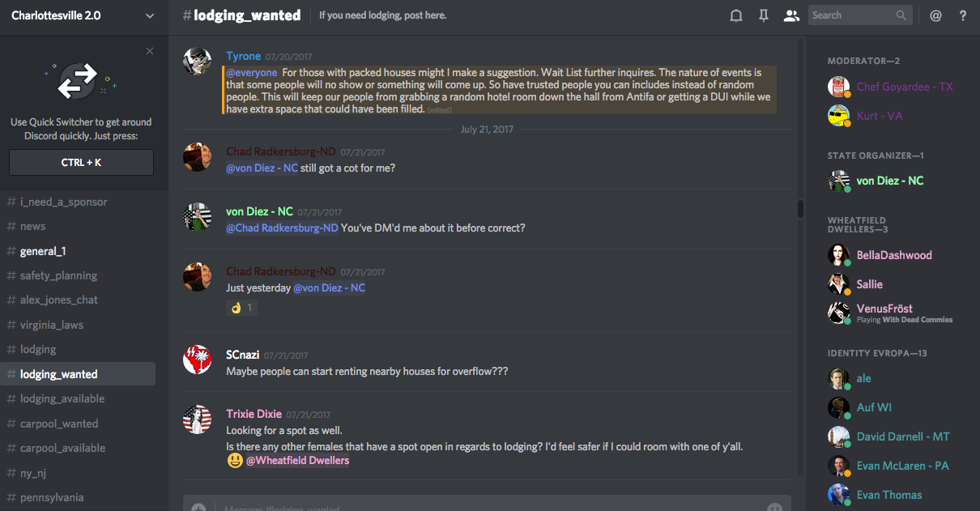
Task: Open notification settings bell icon
Action: click(736, 15)
